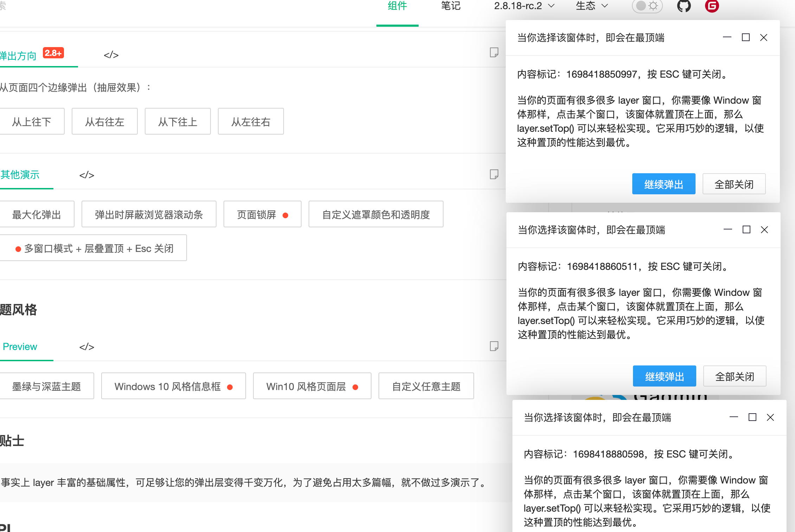Open the 笔记 nav tab
This screenshot has height=532, width=795.
(451, 6)
